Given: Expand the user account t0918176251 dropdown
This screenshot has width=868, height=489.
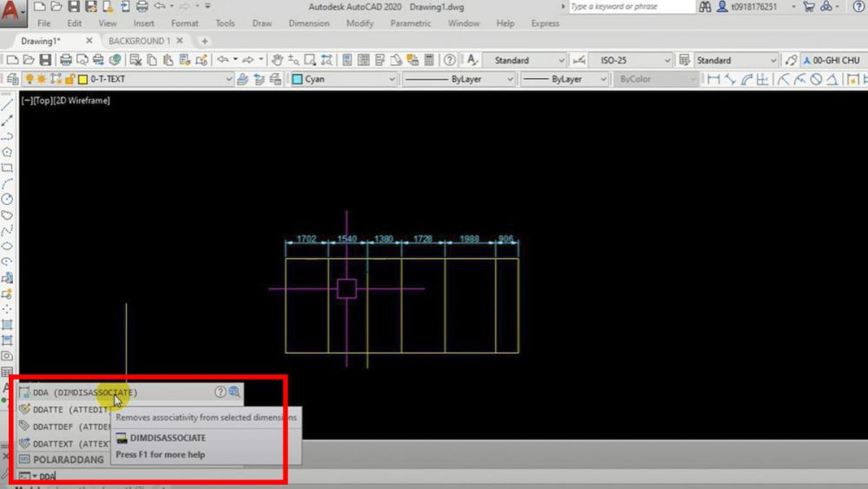Looking at the screenshot, I should [x=793, y=7].
